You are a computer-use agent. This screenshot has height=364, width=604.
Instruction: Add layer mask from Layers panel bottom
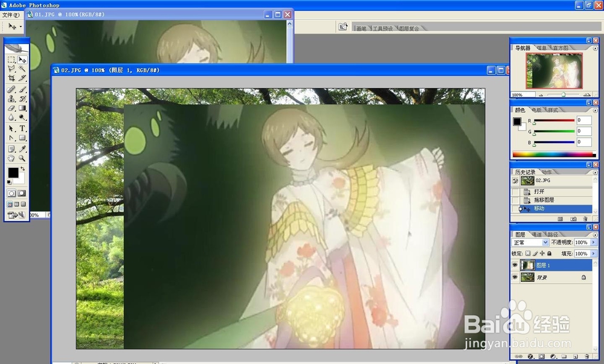pos(542,356)
